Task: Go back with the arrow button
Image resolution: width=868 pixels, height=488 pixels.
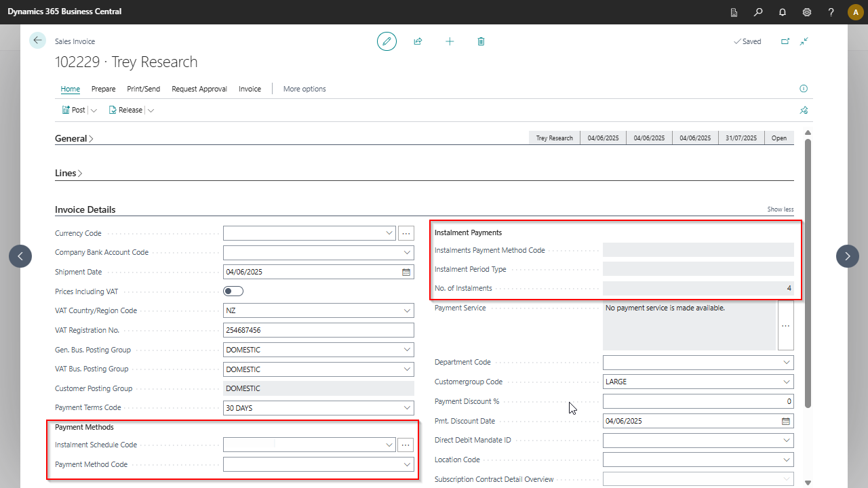Action: tap(37, 41)
